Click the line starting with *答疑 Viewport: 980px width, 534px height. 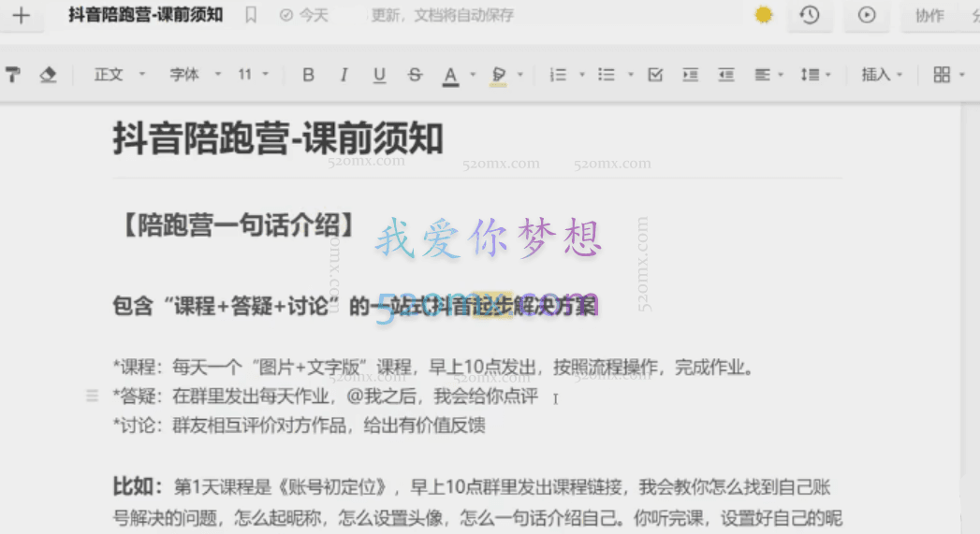coord(325,396)
